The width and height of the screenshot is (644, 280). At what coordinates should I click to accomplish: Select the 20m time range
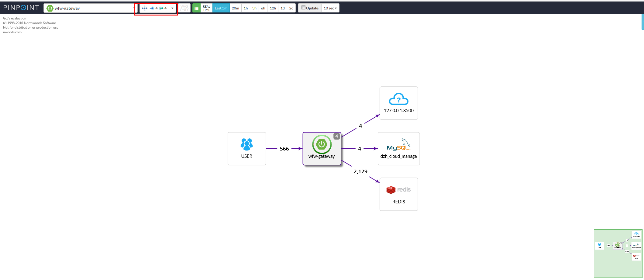tap(236, 8)
